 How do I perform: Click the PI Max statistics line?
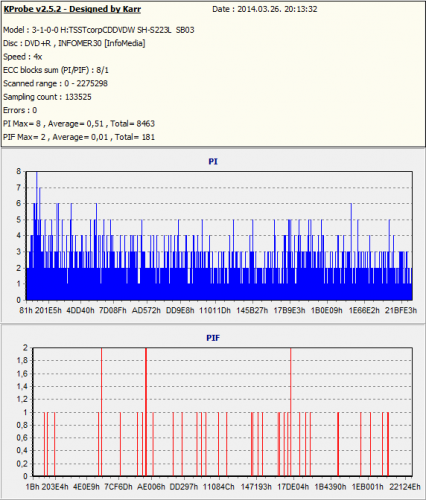[79, 124]
